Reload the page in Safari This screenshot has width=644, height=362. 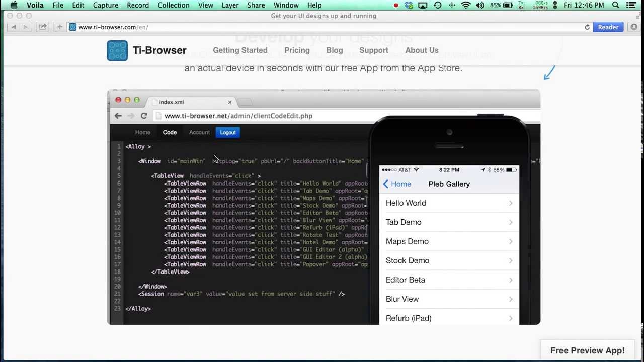(587, 27)
